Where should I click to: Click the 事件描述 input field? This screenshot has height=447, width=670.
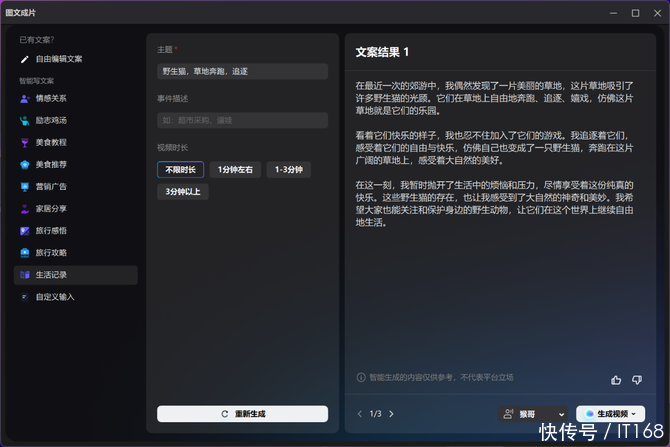242,120
